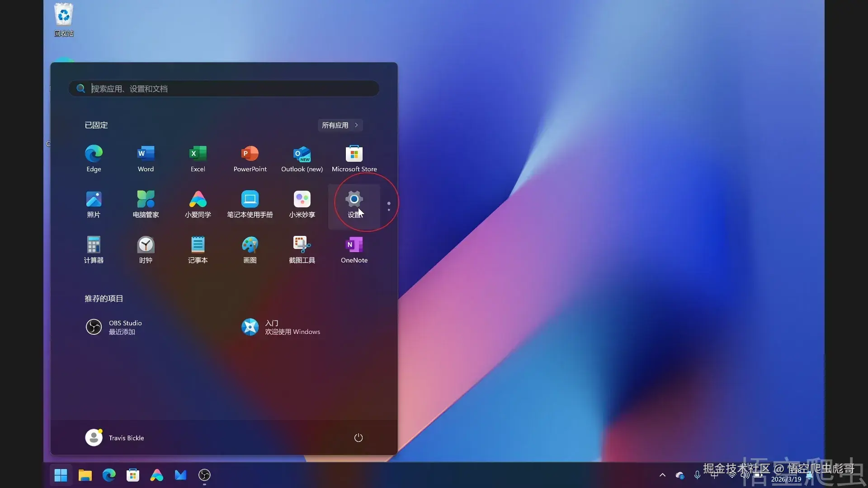Launch OneNote from pinned apps
This screenshot has width=868, height=488.
tap(354, 249)
